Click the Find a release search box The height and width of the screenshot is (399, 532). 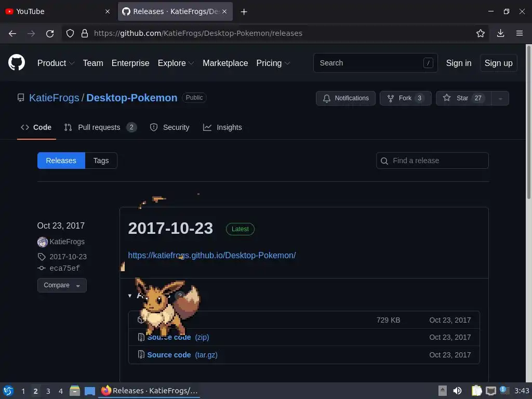[x=432, y=161]
